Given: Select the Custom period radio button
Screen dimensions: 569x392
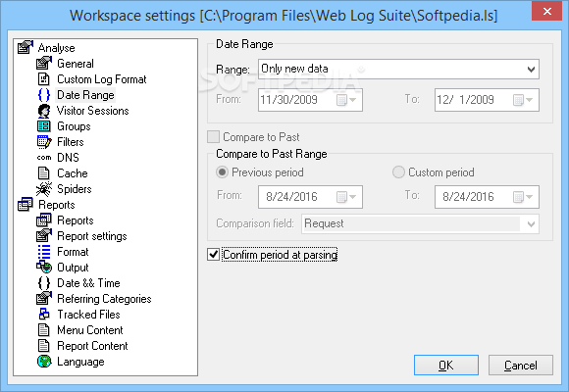Looking at the screenshot, I should [398, 171].
